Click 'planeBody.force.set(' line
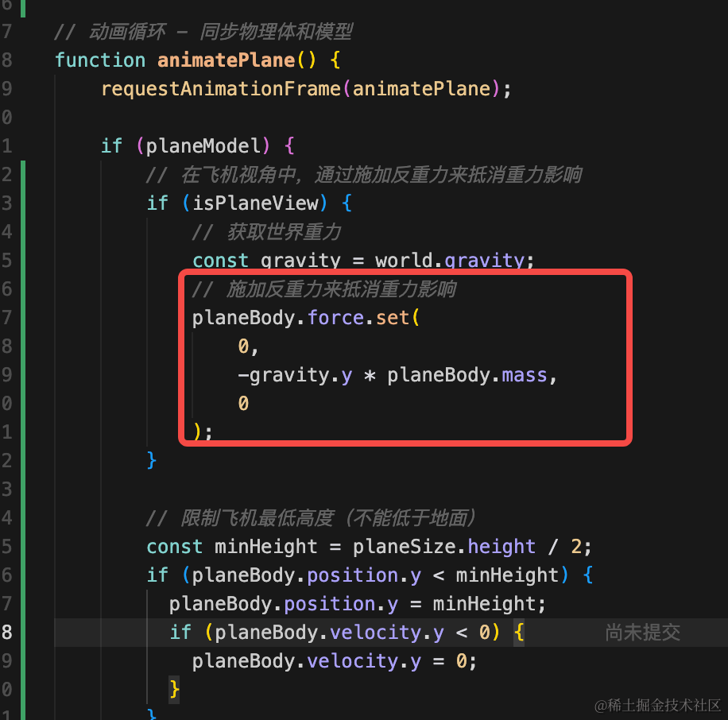Image resolution: width=728 pixels, height=720 pixels. coord(306,318)
